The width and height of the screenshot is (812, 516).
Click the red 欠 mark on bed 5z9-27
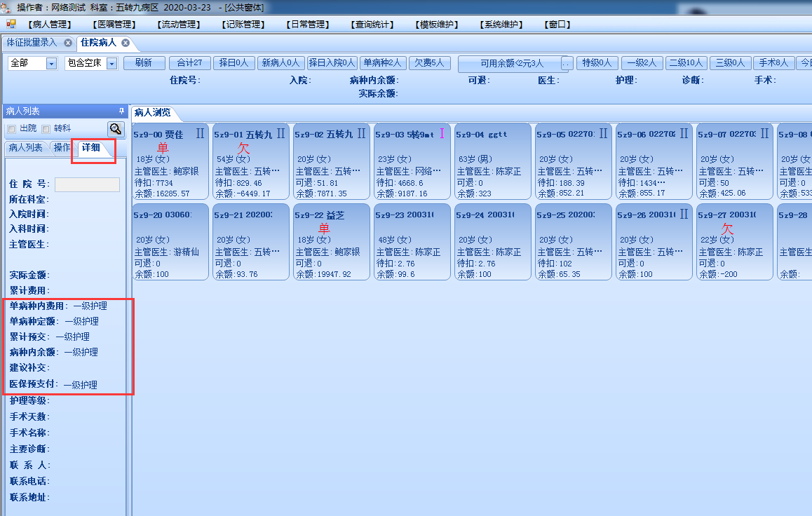pos(727,229)
